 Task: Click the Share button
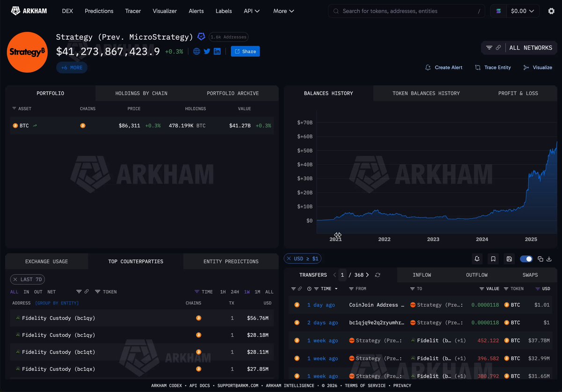pyautogui.click(x=245, y=52)
